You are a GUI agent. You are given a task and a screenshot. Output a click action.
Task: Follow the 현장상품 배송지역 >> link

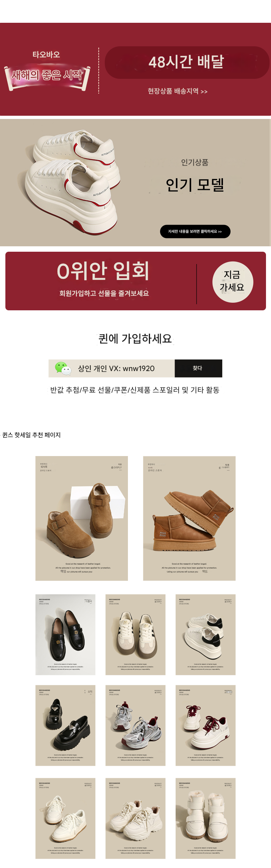pyautogui.click(x=177, y=91)
